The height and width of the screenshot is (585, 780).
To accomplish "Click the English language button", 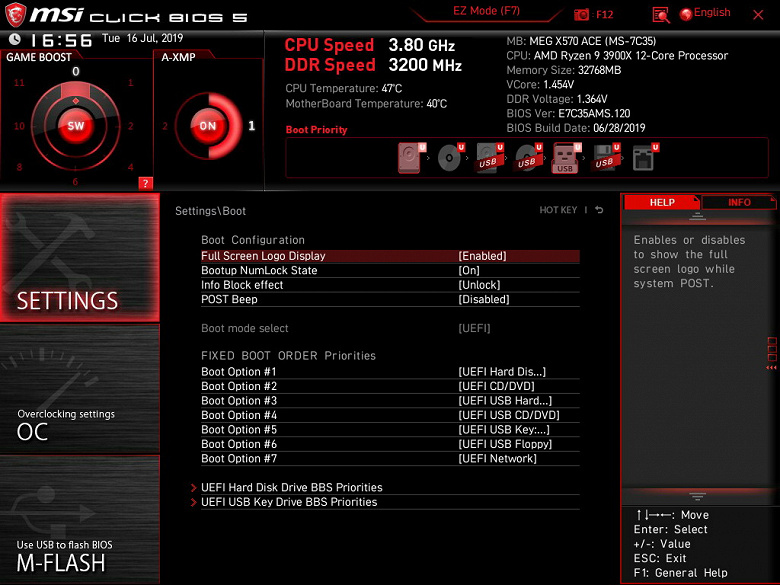I will click(712, 13).
